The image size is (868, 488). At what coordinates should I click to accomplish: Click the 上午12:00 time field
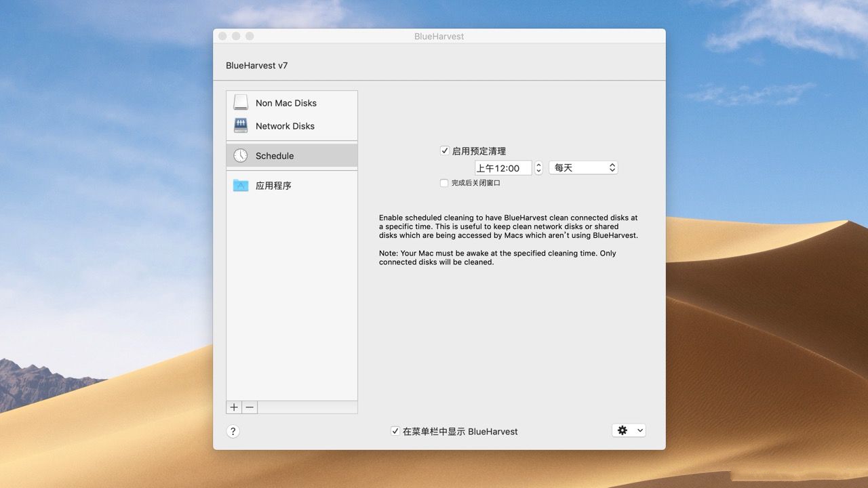click(503, 167)
